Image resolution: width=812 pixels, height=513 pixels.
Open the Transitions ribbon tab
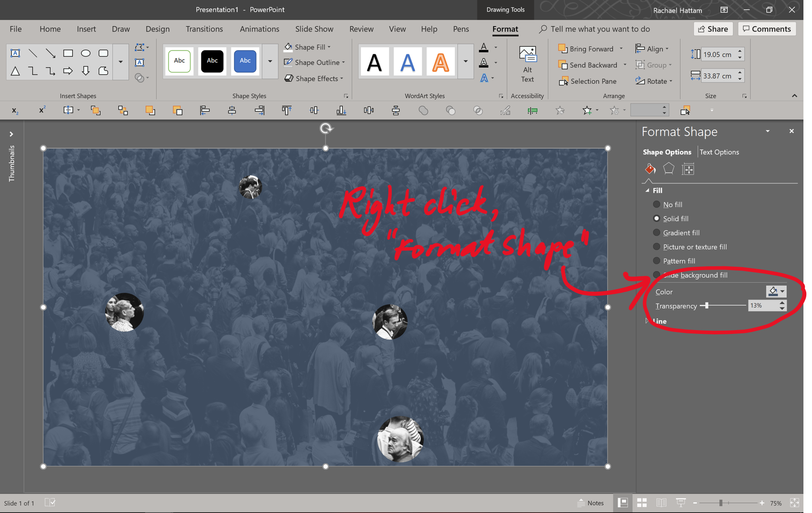204,29
